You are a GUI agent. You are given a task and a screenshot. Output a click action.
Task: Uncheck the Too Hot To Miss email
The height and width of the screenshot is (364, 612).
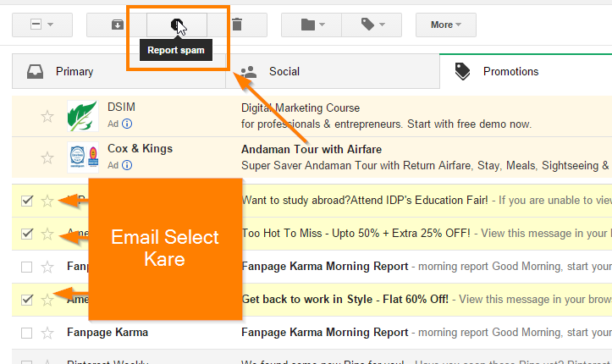(x=26, y=234)
